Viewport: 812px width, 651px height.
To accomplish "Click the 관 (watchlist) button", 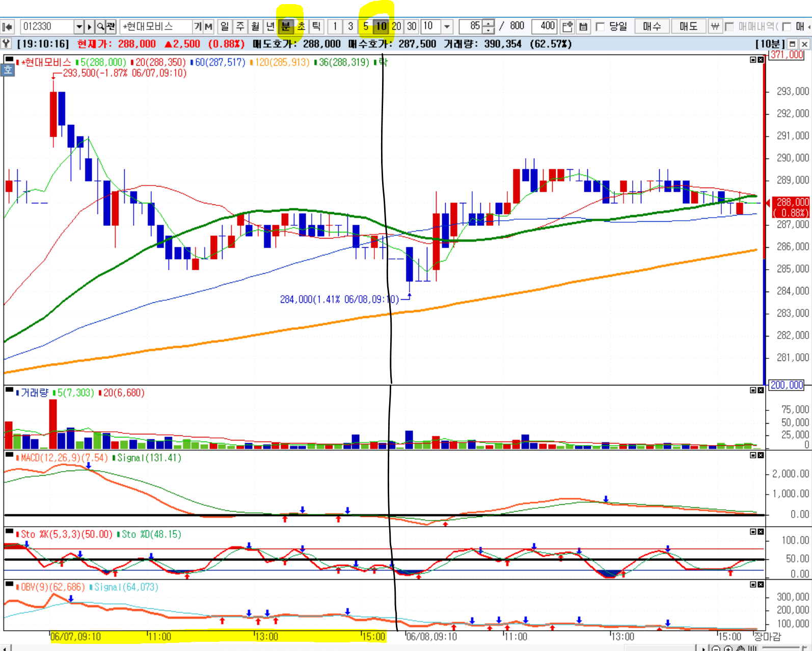I will (x=111, y=27).
